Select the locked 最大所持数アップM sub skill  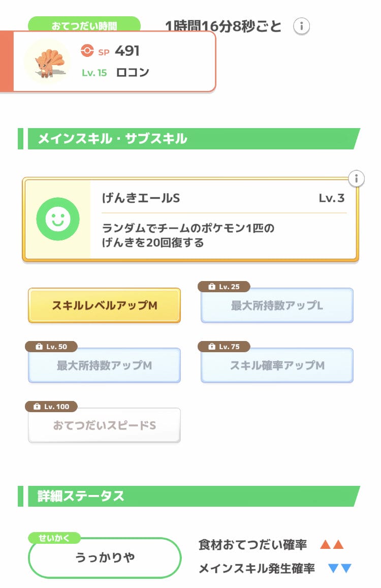pyautogui.click(x=104, y=365)
